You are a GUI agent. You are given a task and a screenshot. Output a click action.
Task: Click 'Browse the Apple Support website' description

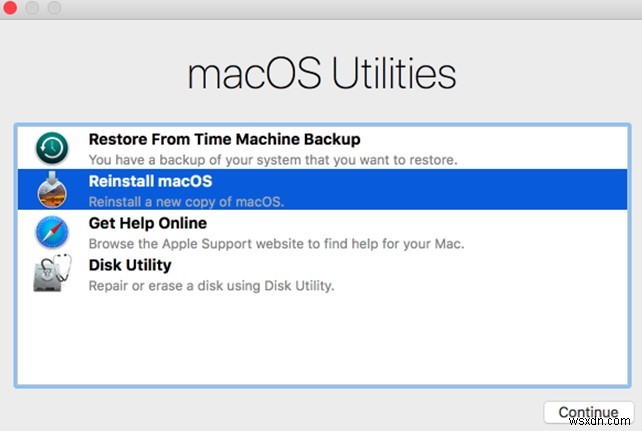[276, 244]
